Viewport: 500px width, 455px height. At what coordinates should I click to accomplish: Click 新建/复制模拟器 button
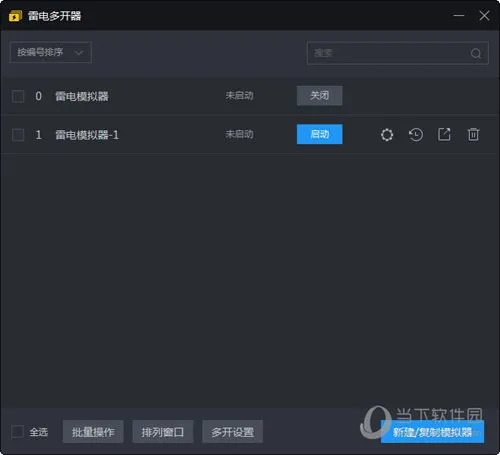coord(432,432)
